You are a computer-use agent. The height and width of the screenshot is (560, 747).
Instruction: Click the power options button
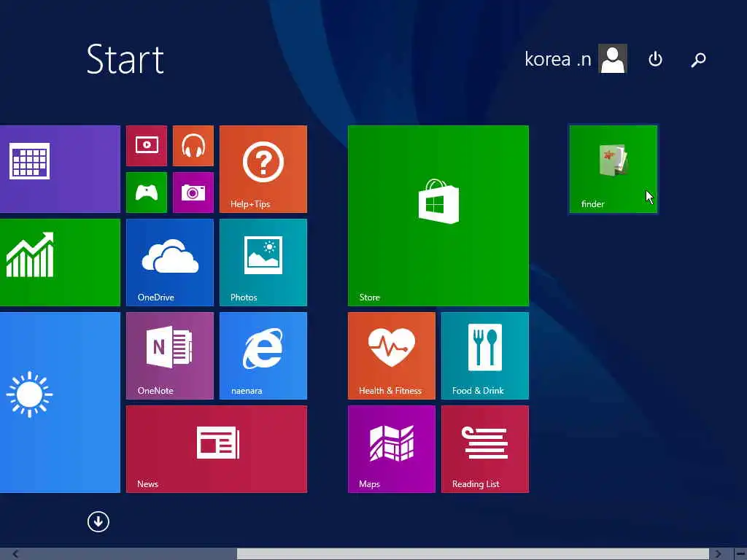(656, 59)
